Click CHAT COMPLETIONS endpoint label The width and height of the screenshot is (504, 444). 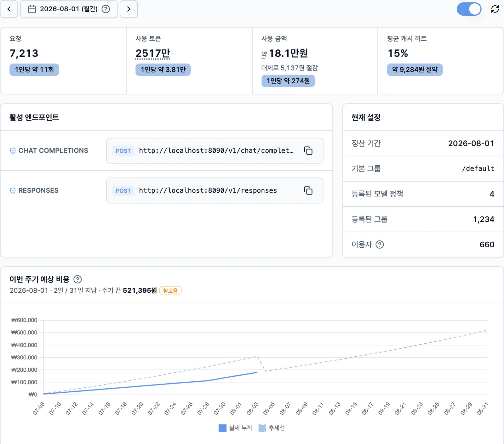pyautogui.click(x=53, y=151)
